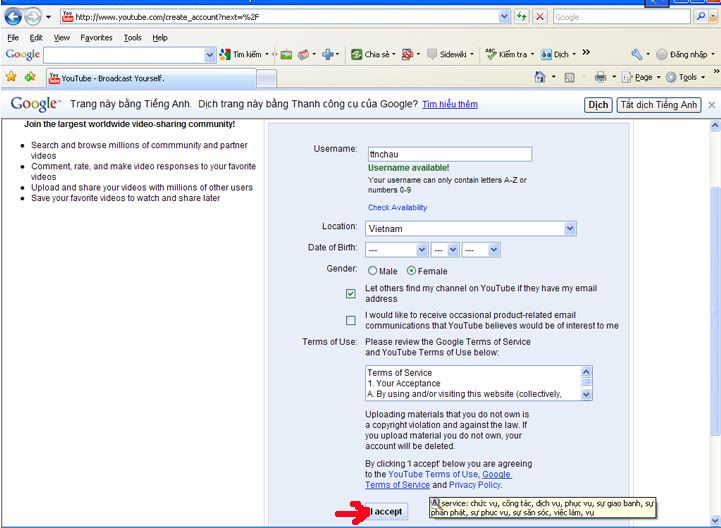This screenshot has height=528, width=721.
Task: Click the popup blocker icon on Google toolbar
Action: click(407, 54)
